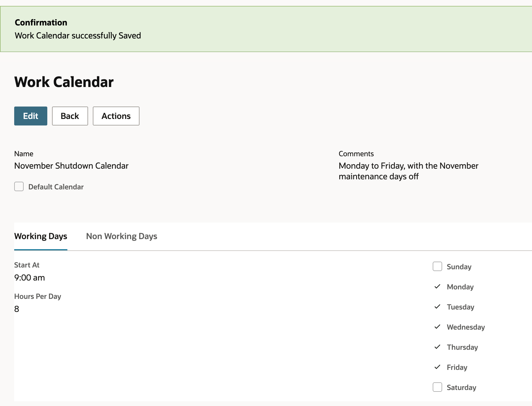Click the 'Name' field label
This screenshot has height=406, width=532.
24,154
